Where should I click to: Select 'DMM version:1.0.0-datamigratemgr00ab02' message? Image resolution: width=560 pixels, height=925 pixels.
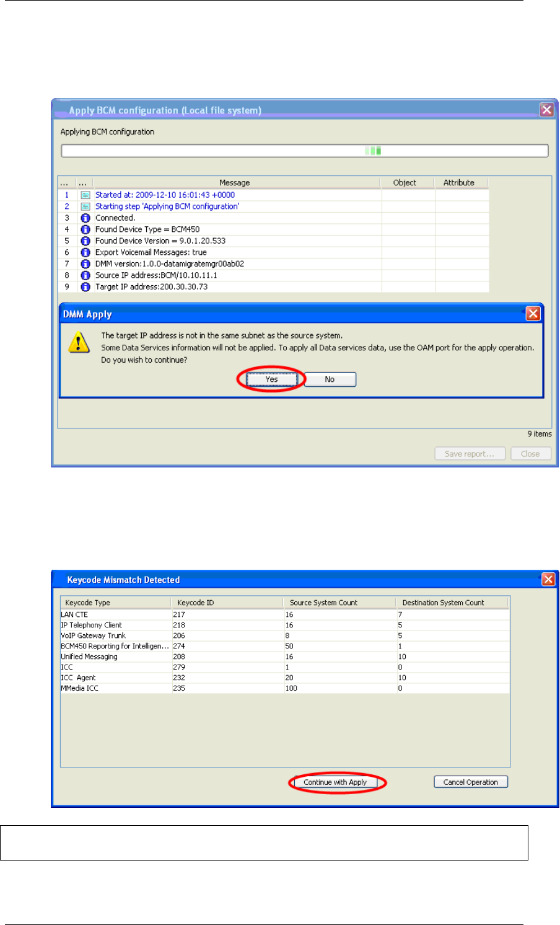pos(170,264)
